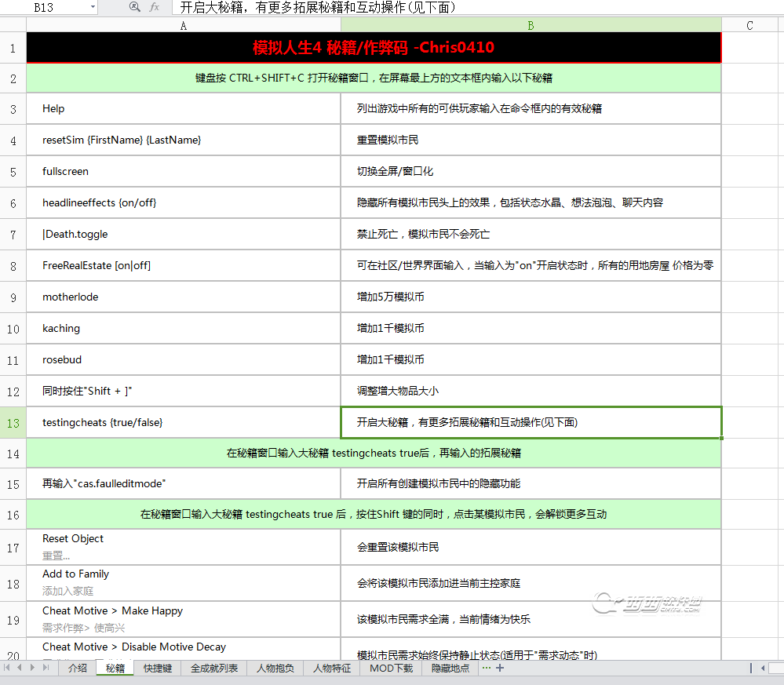Click the horizontal scrollbar left arrow

tap(763, 668)
